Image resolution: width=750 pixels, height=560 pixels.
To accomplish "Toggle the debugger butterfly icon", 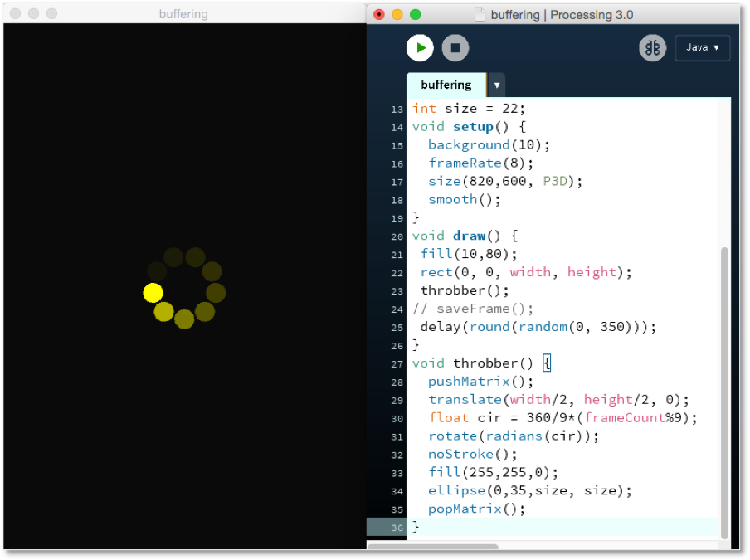I will tap(652, 48).
